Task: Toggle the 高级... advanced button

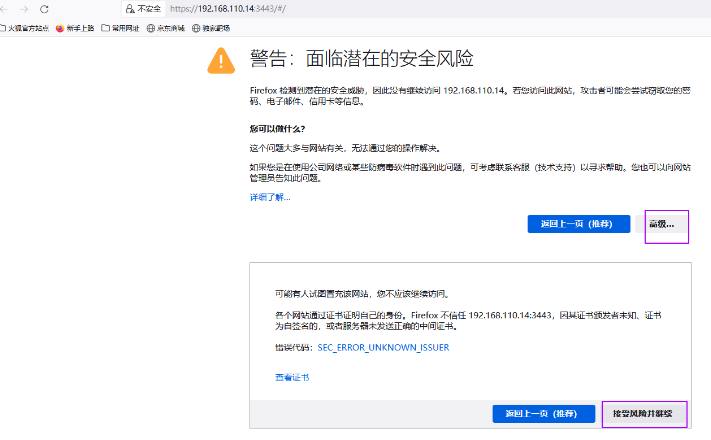Action: pos(661,224)
